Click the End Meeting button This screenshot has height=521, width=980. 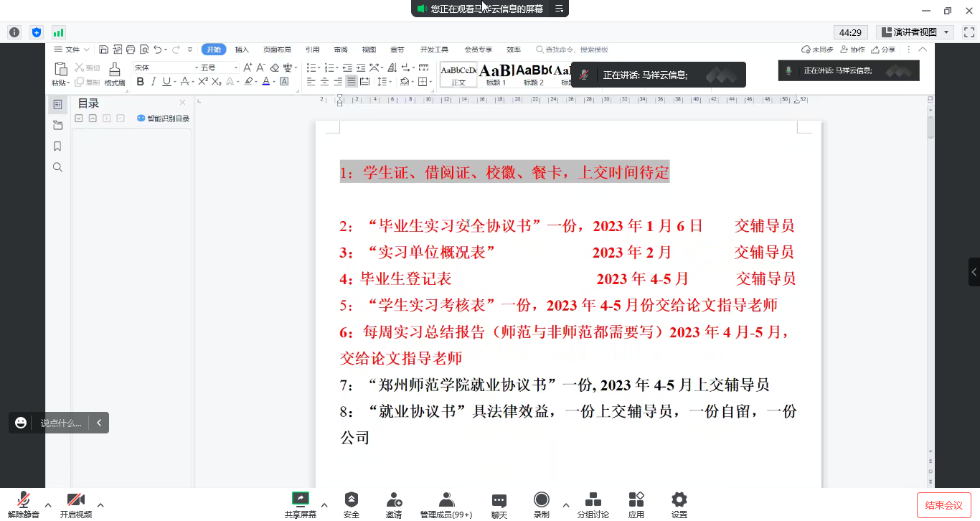click(943, 504)
